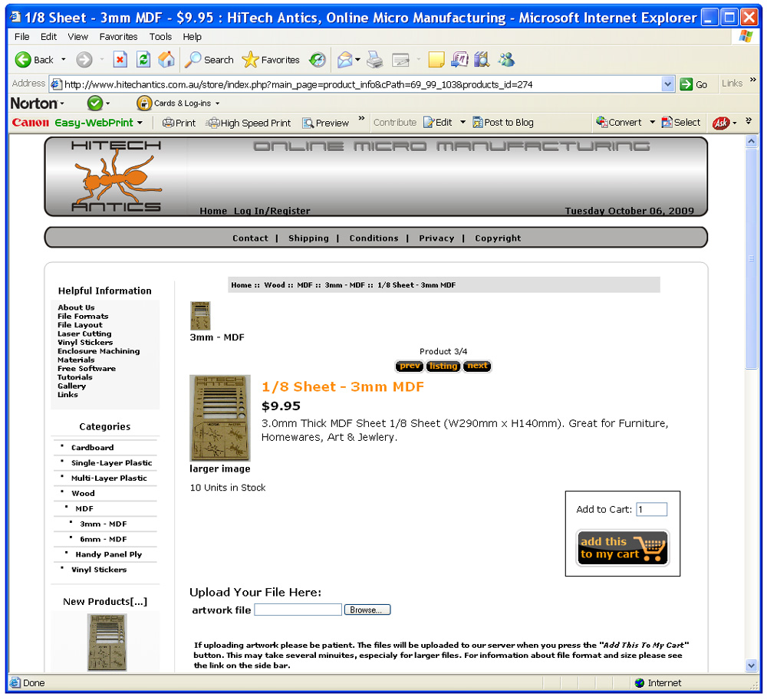
Task: Click the red Ask toolbar icon
Action: [x=721, y=123]
